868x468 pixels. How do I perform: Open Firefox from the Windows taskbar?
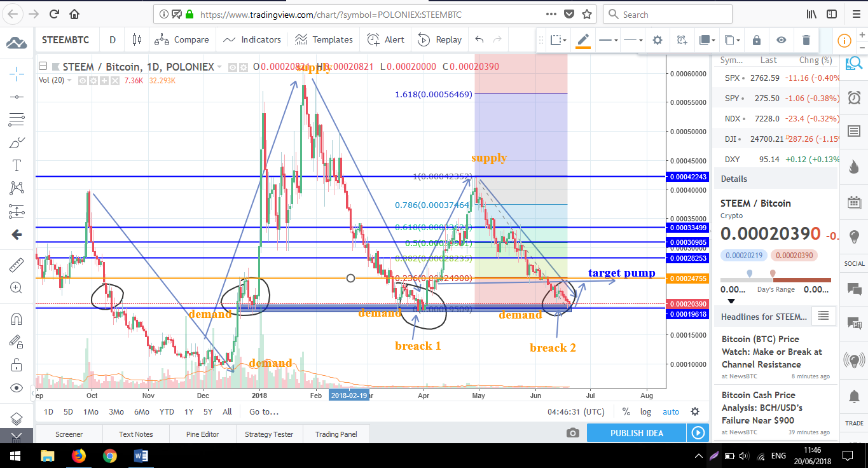[x=79, y=455]
